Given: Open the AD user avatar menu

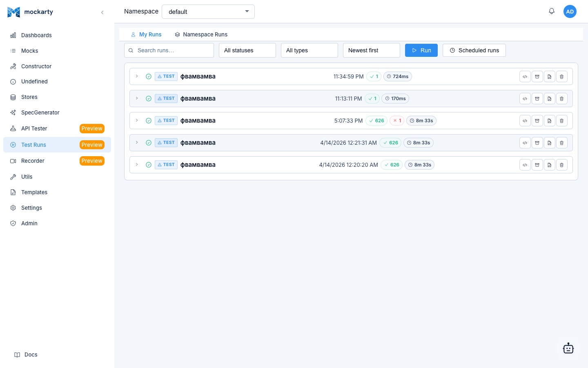Looking at the screenshot, I should [x=570, y=11].
